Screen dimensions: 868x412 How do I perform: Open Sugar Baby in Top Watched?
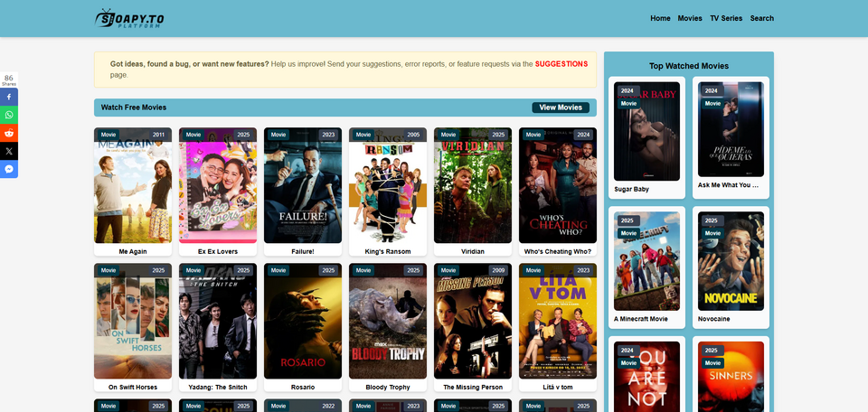click(x=646, y=132)
